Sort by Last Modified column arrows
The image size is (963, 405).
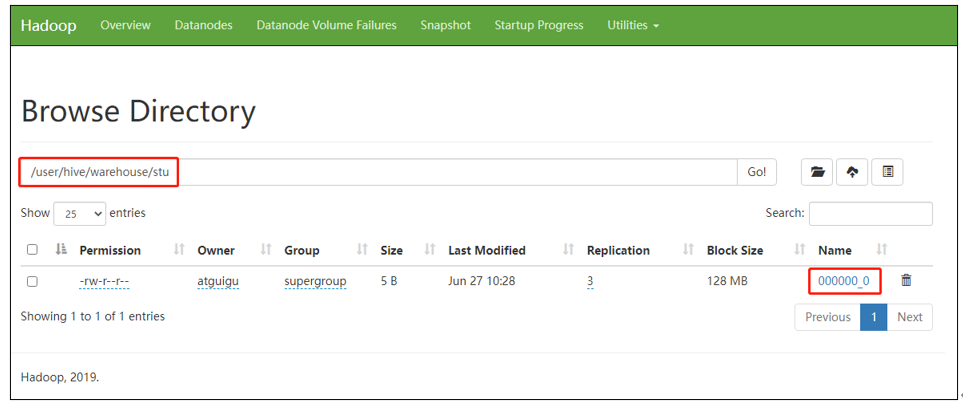[569, 250]
